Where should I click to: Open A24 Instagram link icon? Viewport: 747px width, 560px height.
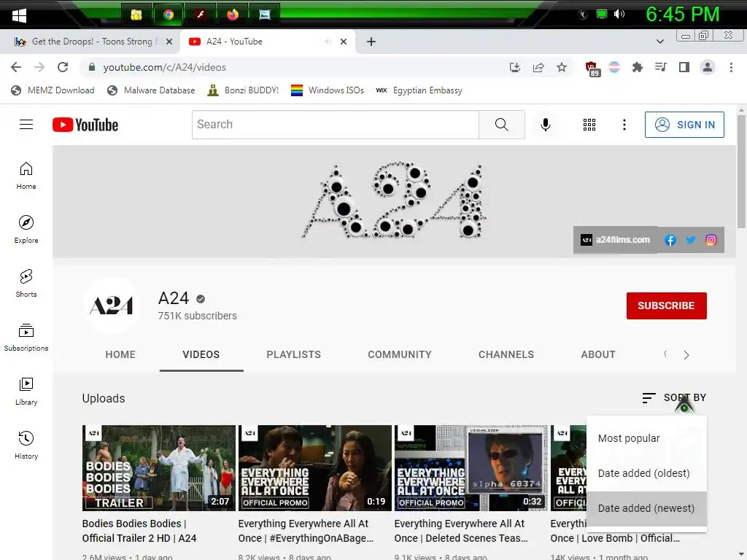click(x=711, y=240)
